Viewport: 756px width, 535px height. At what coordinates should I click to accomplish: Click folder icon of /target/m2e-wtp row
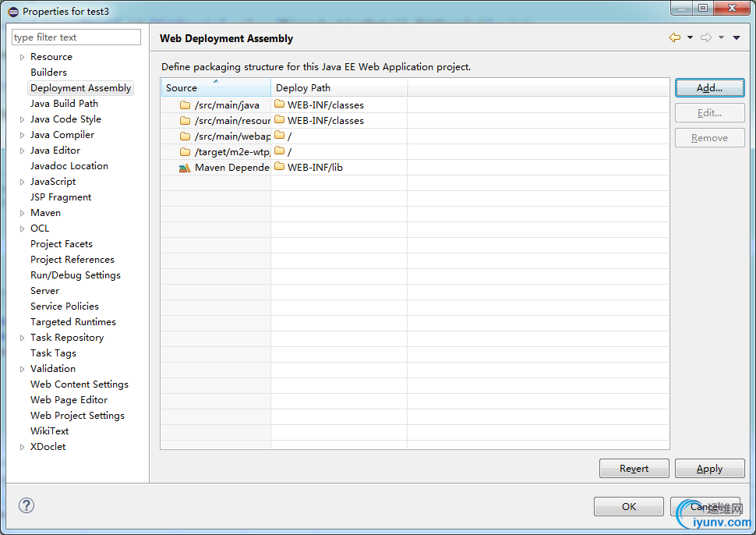pos(185,151)
